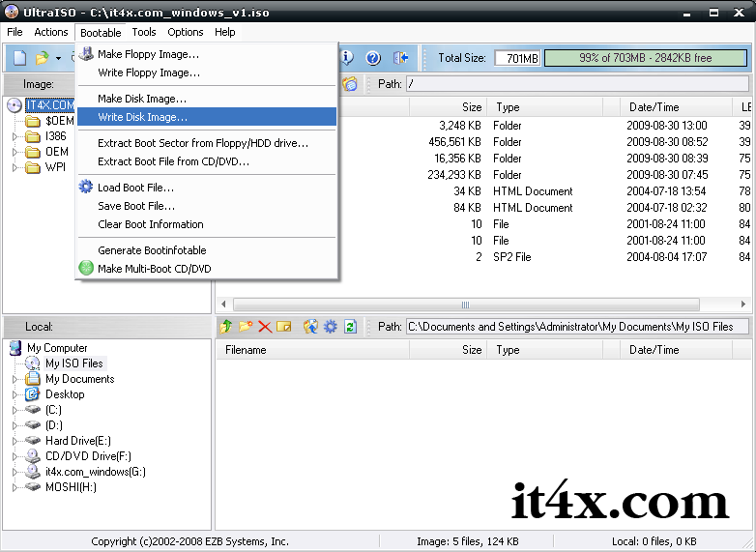The height and width of the screenshot is (552, 756).
Task: Expand the (C:) drive node
Action: [x=15, y=410]
